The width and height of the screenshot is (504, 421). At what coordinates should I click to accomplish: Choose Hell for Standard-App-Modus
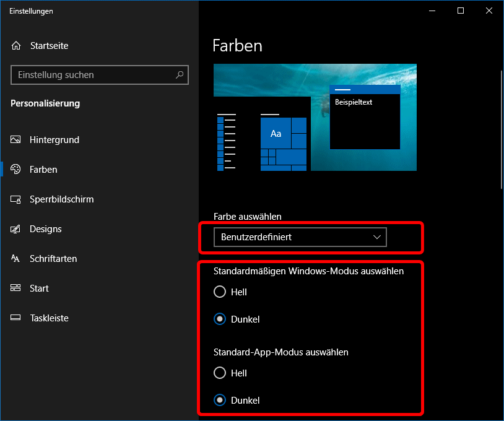219,373
